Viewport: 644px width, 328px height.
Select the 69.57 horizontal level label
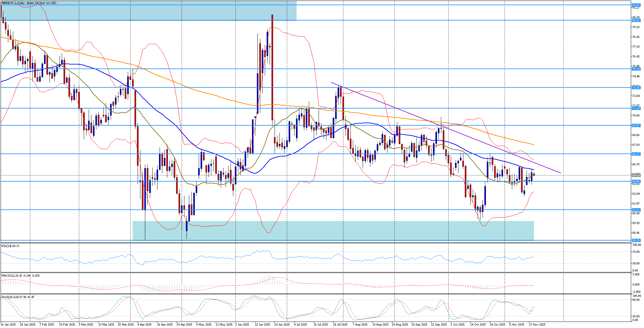pyautogui.click(x=636, y=126)
